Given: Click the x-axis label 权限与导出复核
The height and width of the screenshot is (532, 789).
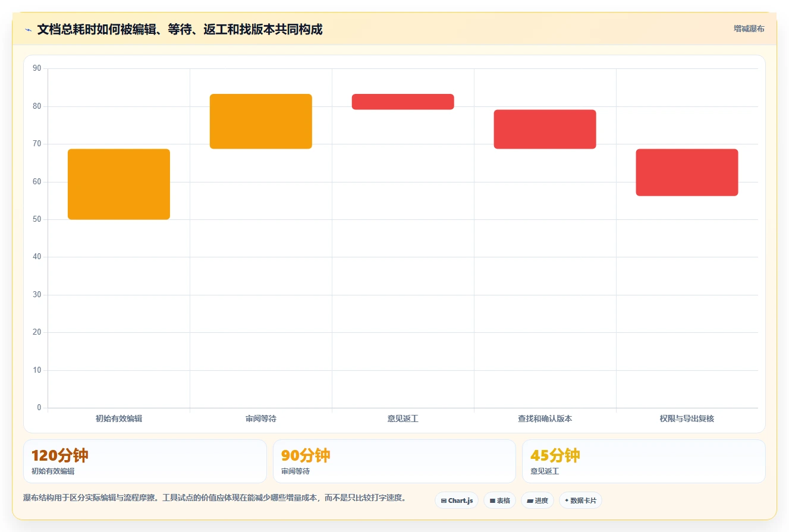Looking at the screenshot, I should [687, 418].
